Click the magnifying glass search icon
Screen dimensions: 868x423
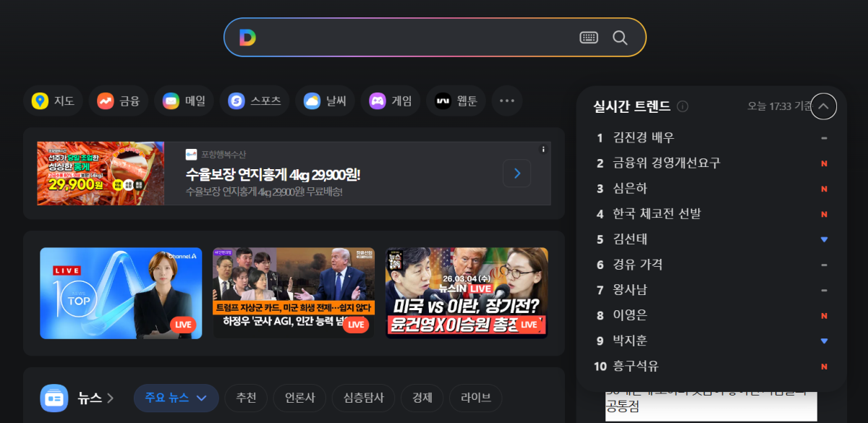620,38
